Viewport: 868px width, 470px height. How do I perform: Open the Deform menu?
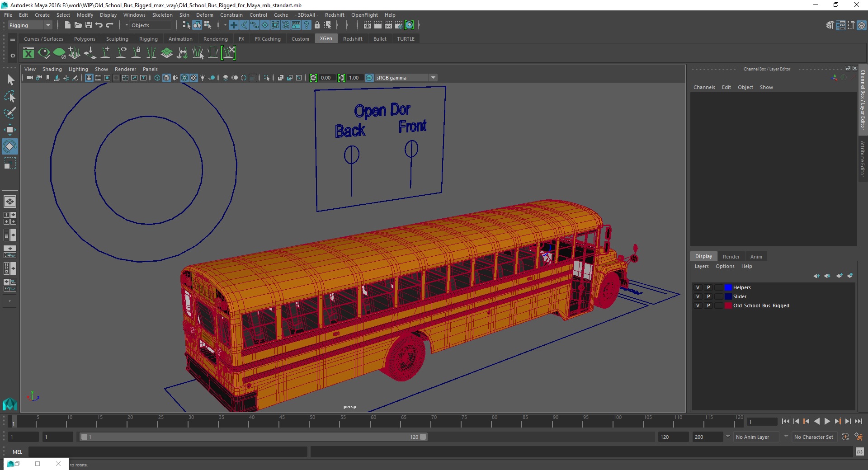coord(204,15)
